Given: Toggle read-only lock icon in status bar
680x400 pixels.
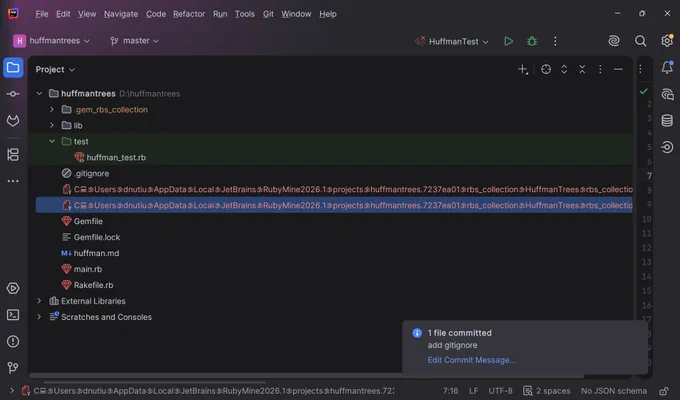Looking at the screenshot, I should pyautogui.click(x=664, y=391).
